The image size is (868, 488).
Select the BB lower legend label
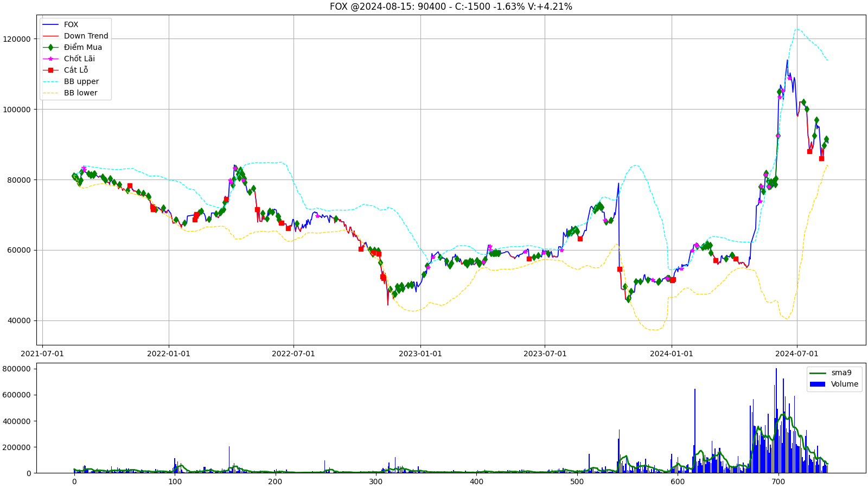point(81,93)
